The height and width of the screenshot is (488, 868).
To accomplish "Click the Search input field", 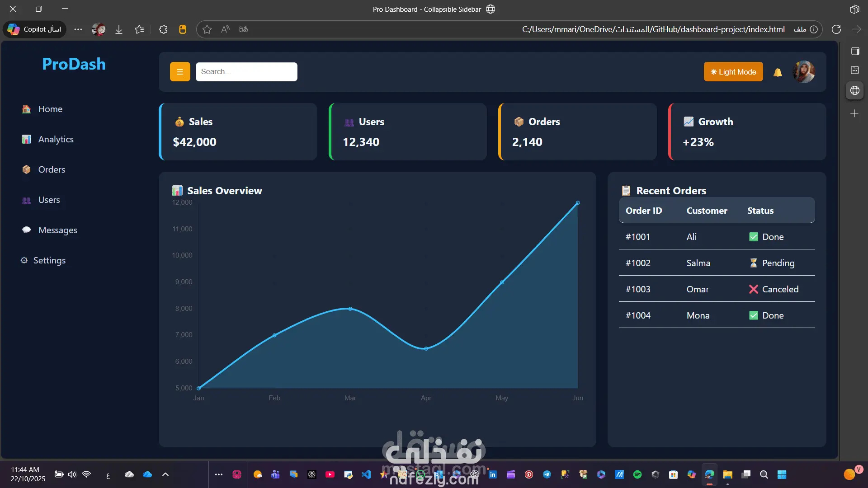I will (246, 72).
